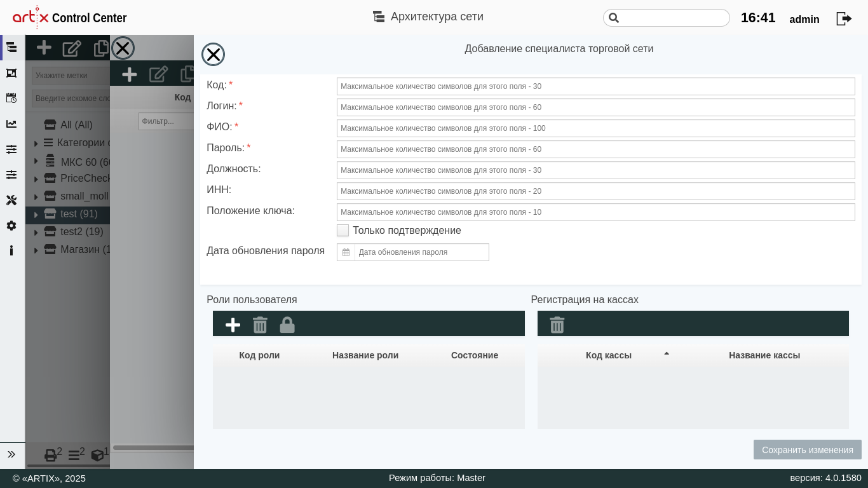Focus the top search box
The height and width of the screenshot is (488, 868).
click(x=674, y=18)
